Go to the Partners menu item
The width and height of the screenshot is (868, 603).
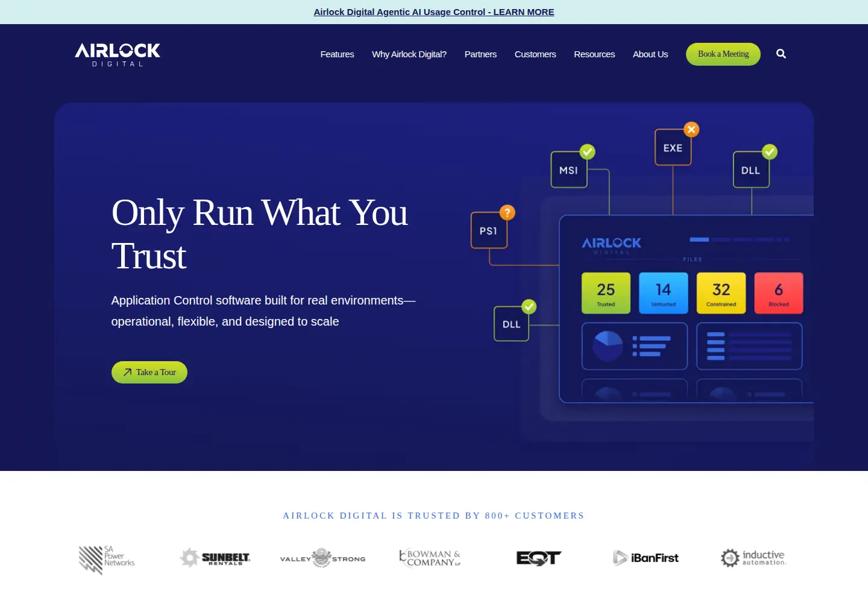point(480,54)
